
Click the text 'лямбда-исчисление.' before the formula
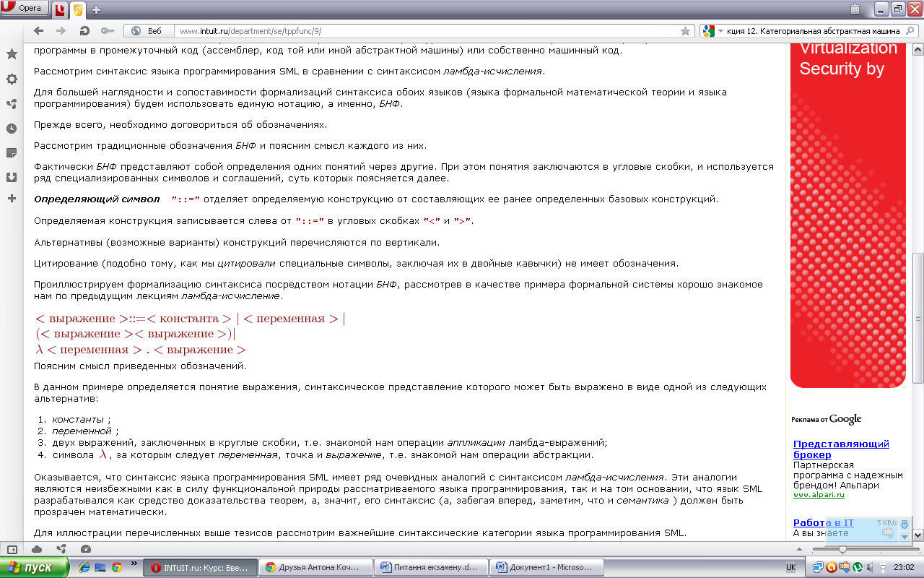[232, 296]
